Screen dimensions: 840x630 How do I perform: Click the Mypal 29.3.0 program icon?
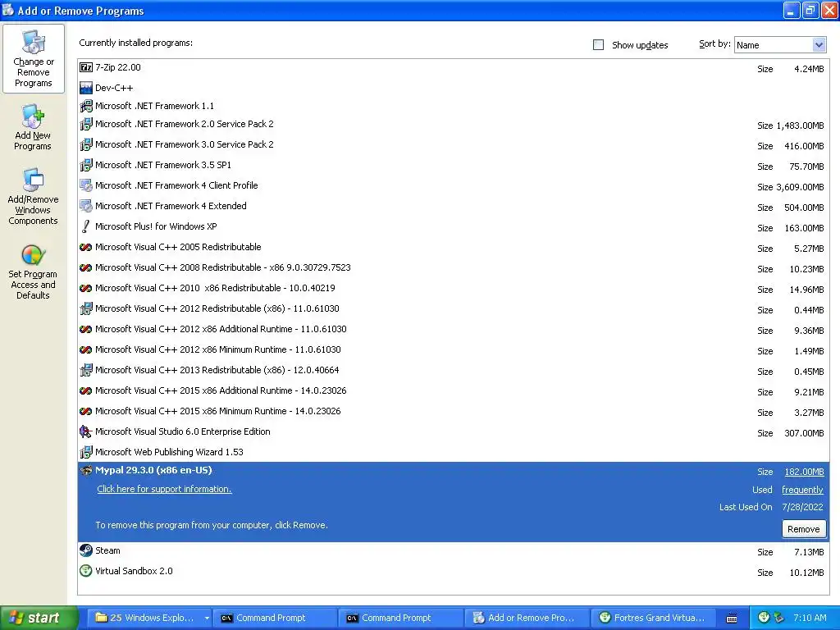[85, 470]
